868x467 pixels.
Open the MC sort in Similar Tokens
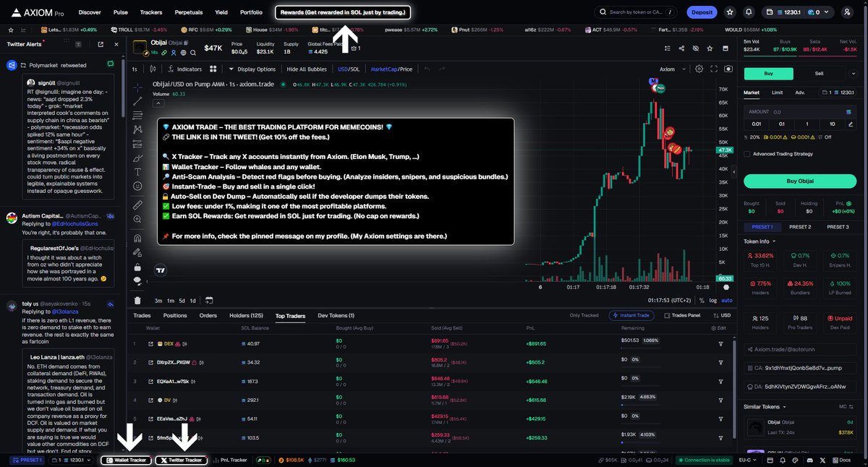click(845, 407)
